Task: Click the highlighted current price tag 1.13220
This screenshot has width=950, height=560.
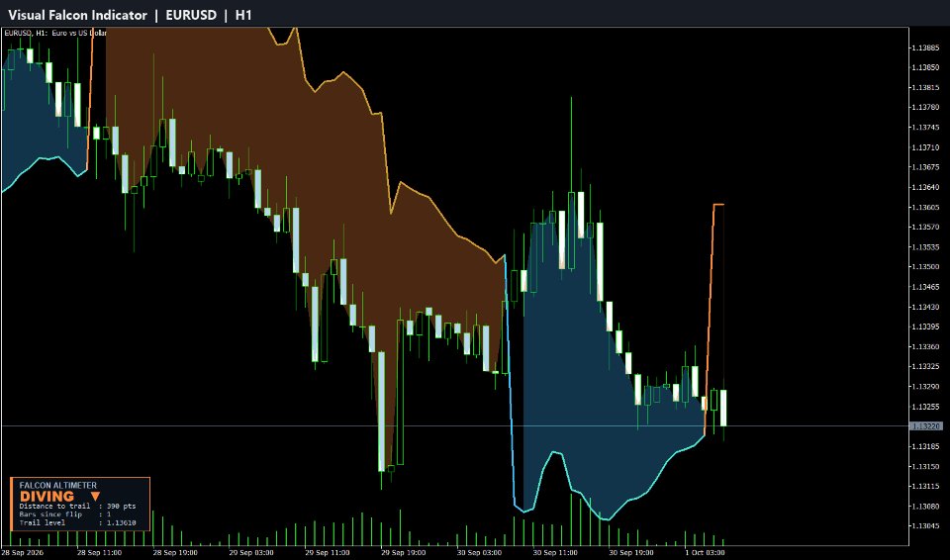Action: [x=926, y=426]
